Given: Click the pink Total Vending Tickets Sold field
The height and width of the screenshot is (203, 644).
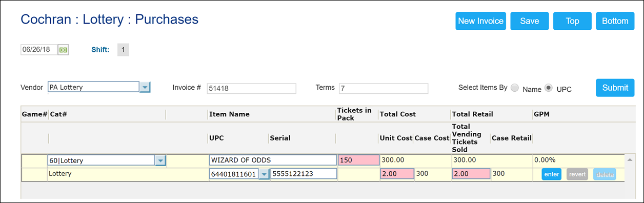Looking at the screenshot, I should pyautogui.click(x=471, y=174).
